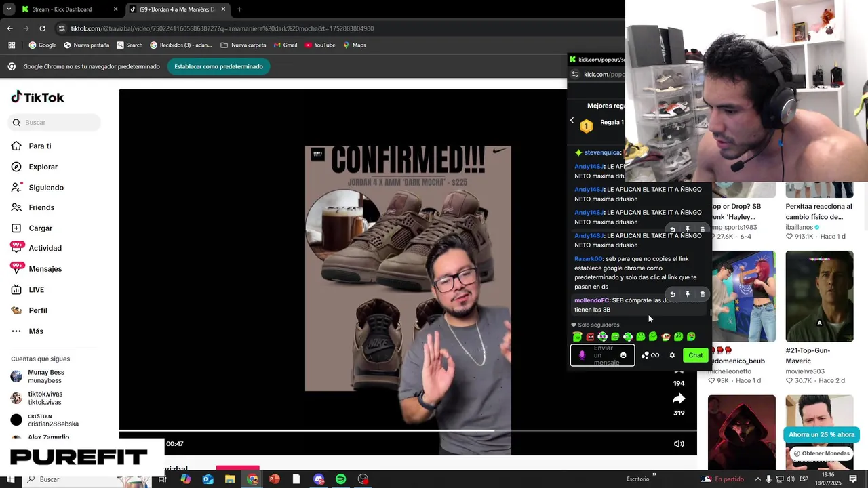Open Perxitaa reacciona video link

(x=818, y=211)
